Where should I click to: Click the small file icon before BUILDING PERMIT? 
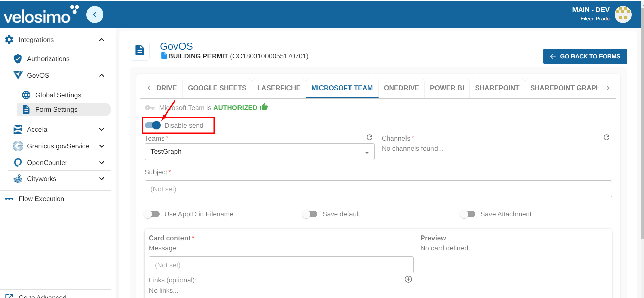pyautogui.click(x=164, y=56)
